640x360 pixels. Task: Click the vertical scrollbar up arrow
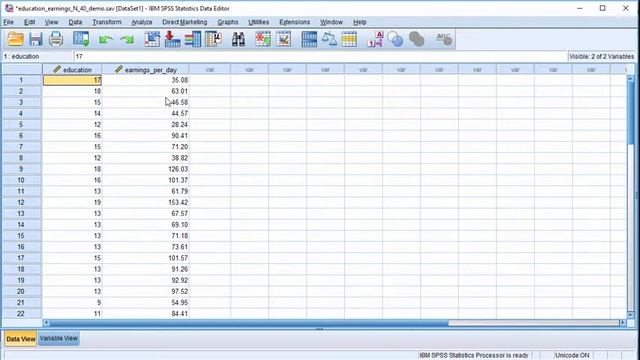[x=631, y=78]
